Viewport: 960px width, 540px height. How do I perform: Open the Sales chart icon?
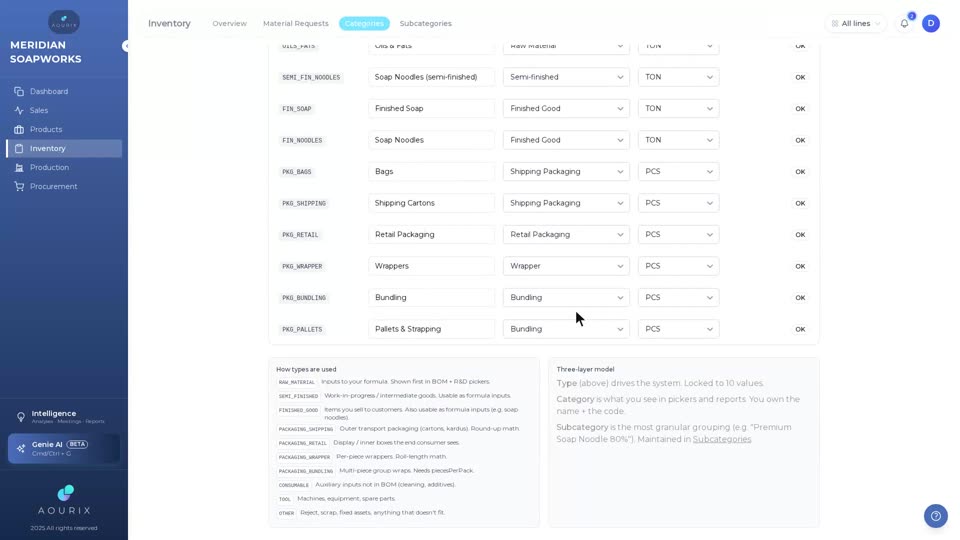point(19,110)
